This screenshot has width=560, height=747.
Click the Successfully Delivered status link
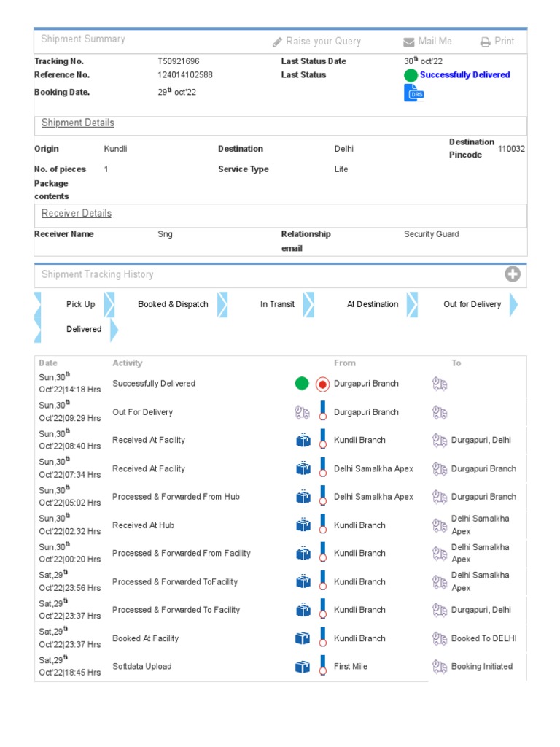[x=464, y=75]
